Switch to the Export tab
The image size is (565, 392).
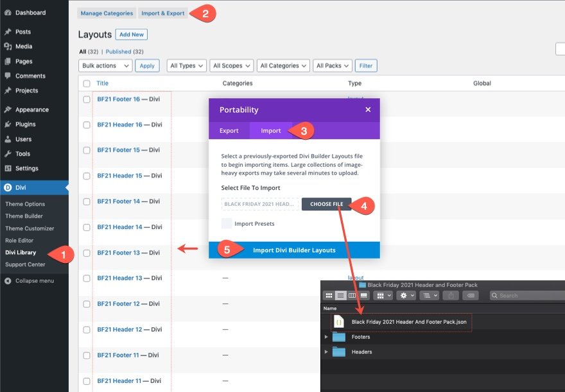pos(229,131)
